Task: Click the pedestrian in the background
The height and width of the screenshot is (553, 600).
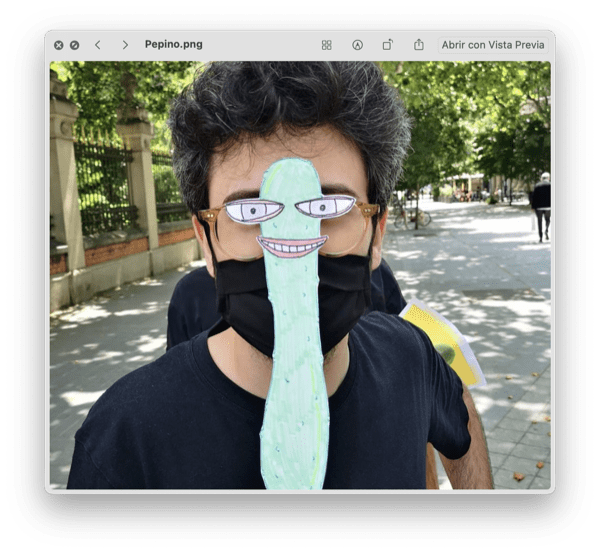Action: pos(541,204)
